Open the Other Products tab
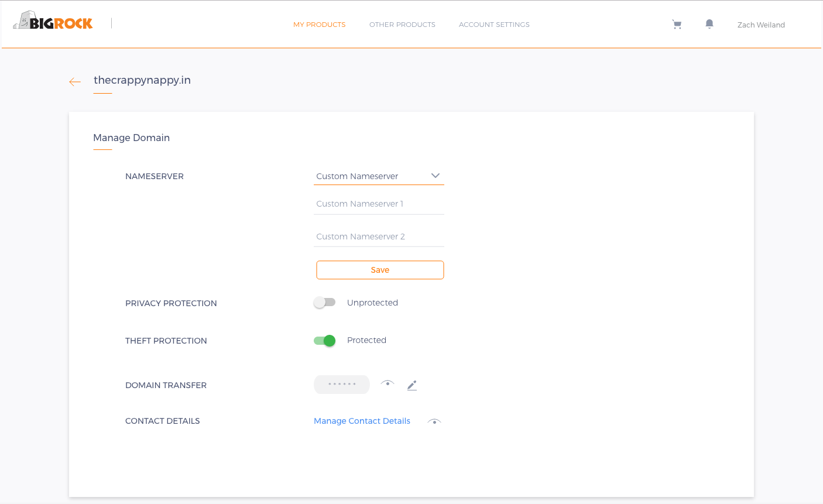This screenshot has width=823, height=504. click(402, 25)
